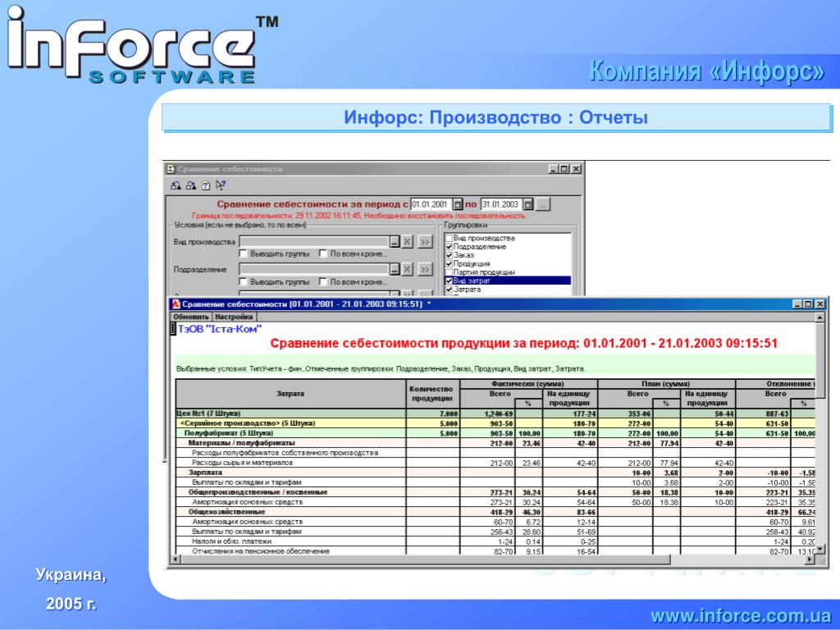Open selection list for Вид производства field

395,242
